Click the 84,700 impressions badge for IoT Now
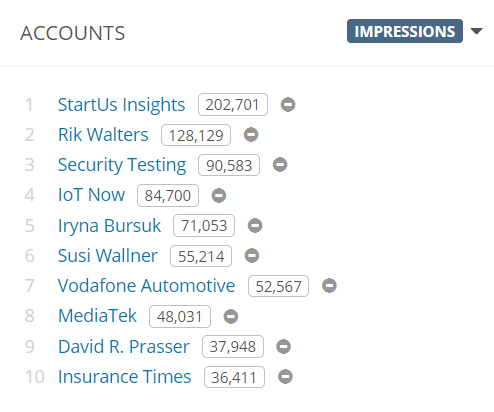Image resolution: width=494 pixels, height=412 pixels. pyautogui.click(x=168, y=195)
